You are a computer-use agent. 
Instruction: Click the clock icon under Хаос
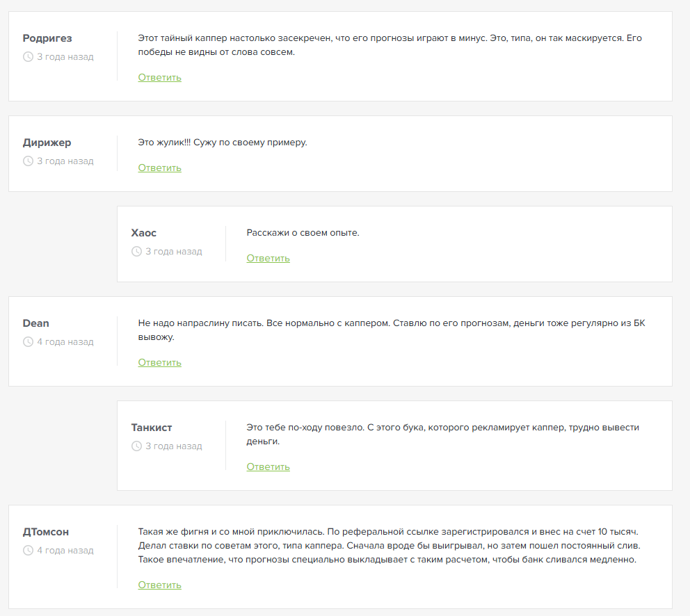click(x=136, y=252)
